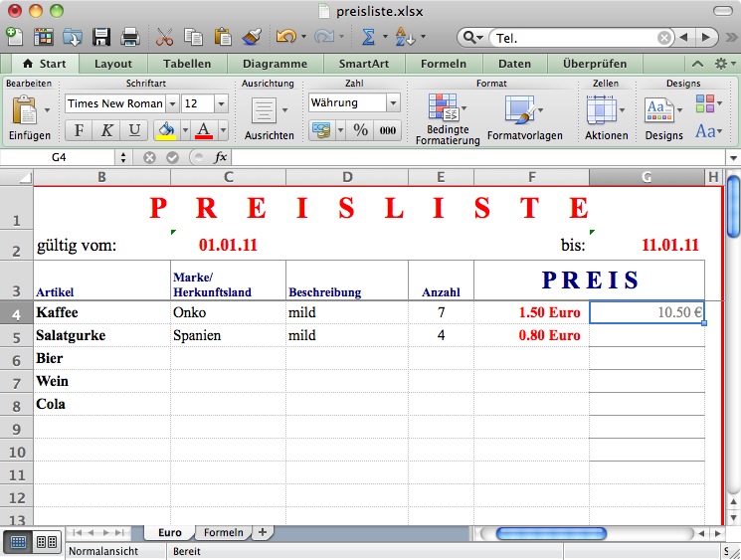Click the Print icon in toolbar

(129, 37)
